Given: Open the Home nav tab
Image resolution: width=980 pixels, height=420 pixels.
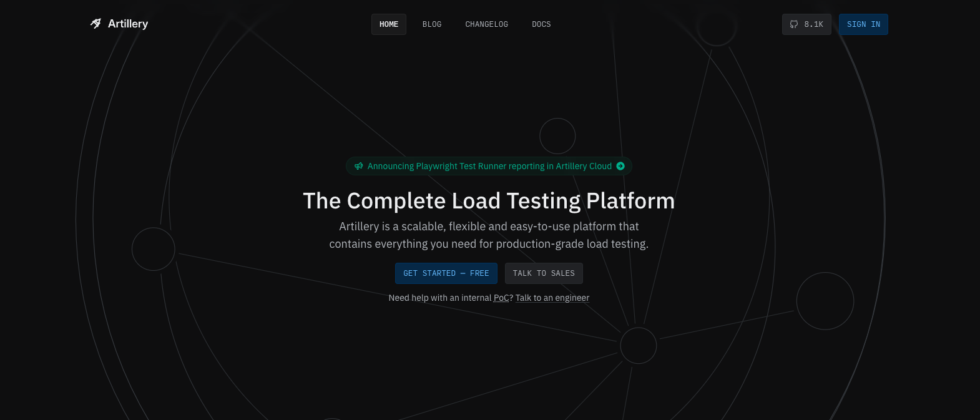Looking at the screenshot, I should 389,24.
